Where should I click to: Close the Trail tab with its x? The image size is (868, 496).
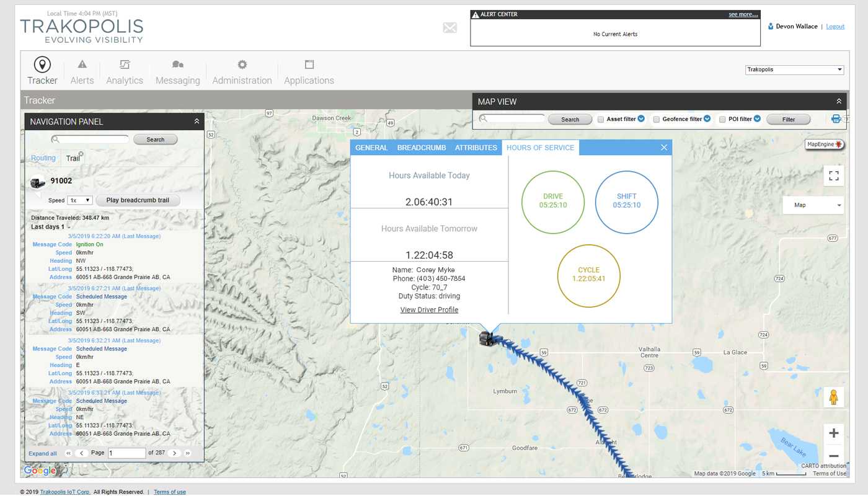(x=81, y=154)
